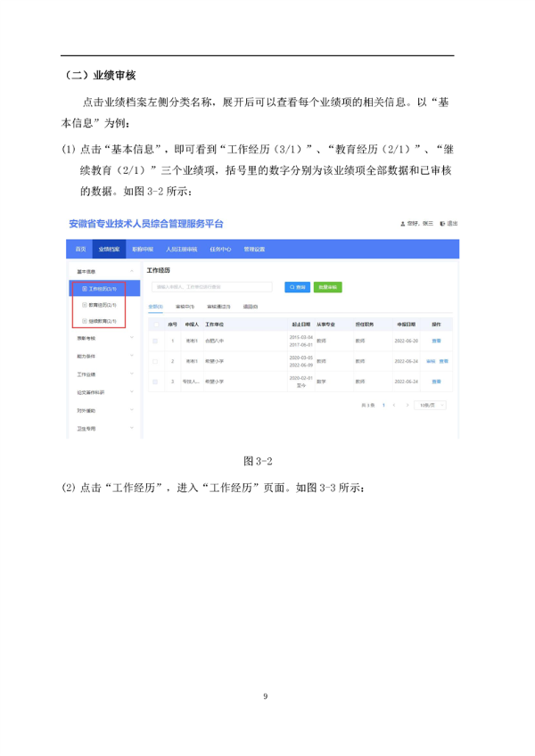
Task: Click 查看 in table row number 3
Action: pos(437,382)
